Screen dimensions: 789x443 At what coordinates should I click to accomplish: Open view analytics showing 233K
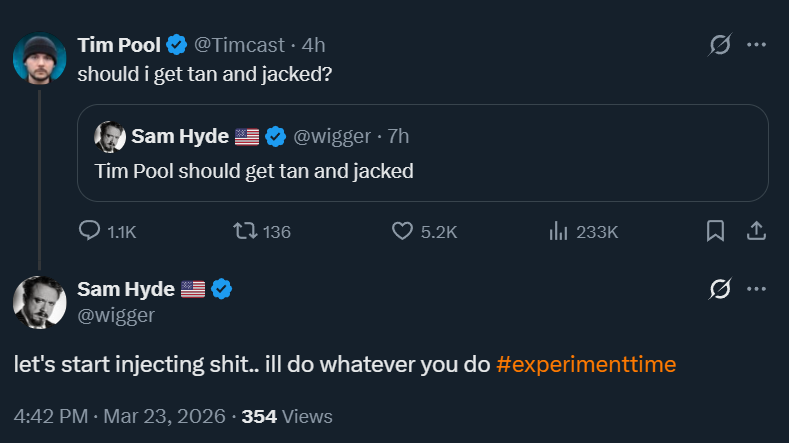coord(559,231)
